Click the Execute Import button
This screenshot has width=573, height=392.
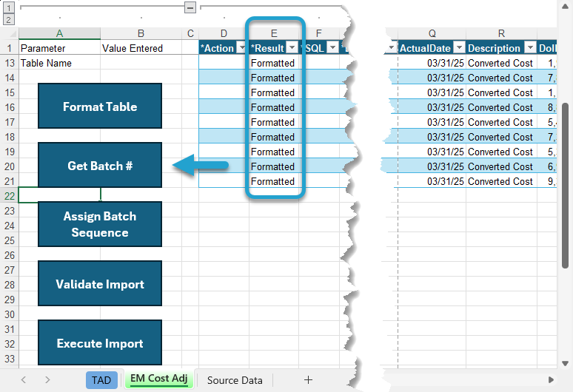click(x=100, y=342)
